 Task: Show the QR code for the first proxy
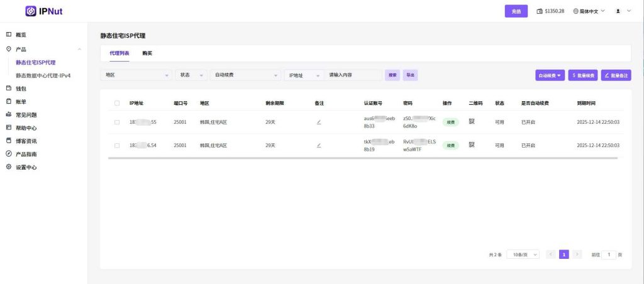click(x=472, y=121)
